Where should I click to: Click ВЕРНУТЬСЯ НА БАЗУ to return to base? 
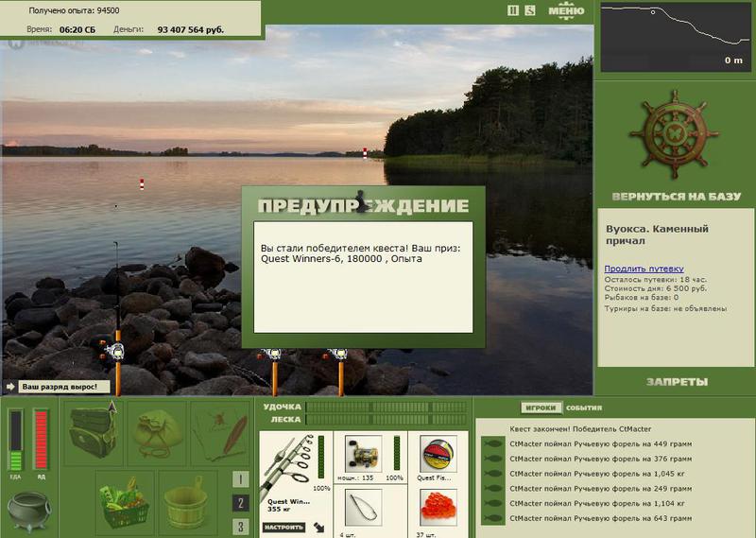tap(676, 197)
